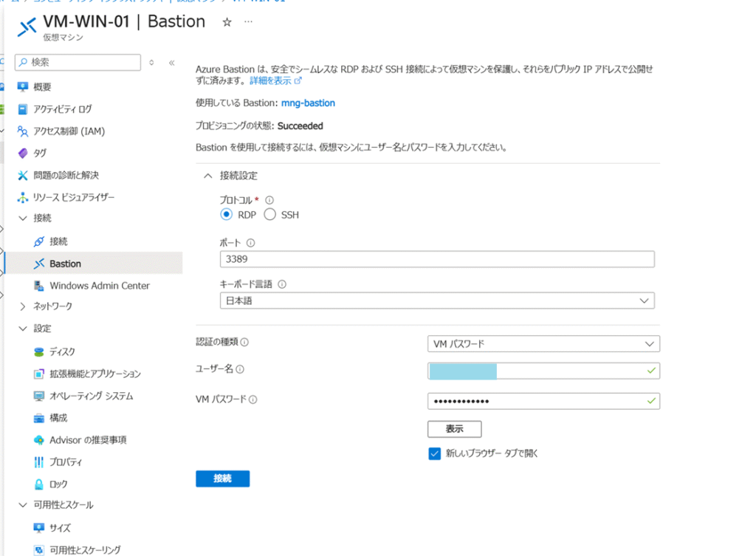The width and height of the screenshot is (756, 556).
Task: Open the mng-bastion link
Action: [x=308, y=103]
